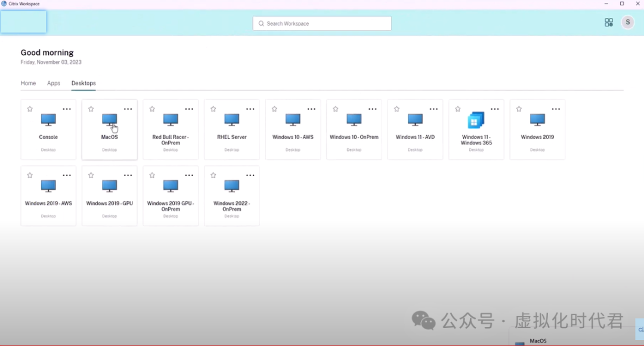Expand options for Windows 2019 GPU - OnPrem
The width and height of the screenshot is (644, 346).
click(x=189, y=175)
